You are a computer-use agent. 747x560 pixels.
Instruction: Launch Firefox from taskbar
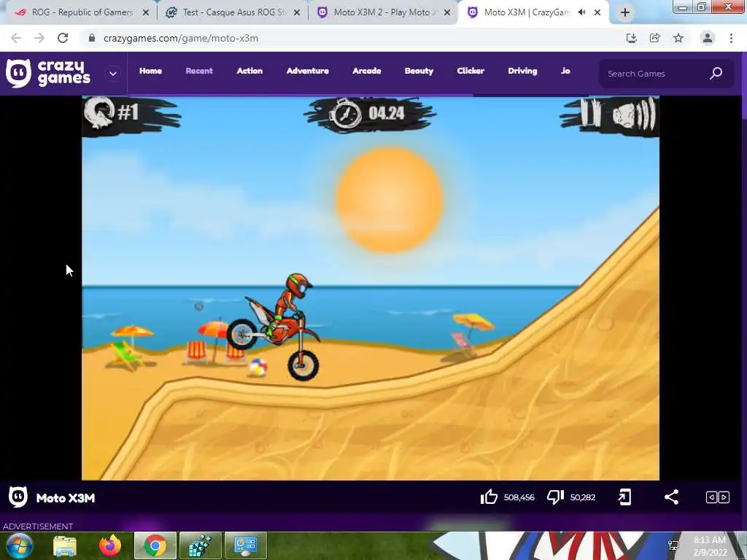(110, 545)
